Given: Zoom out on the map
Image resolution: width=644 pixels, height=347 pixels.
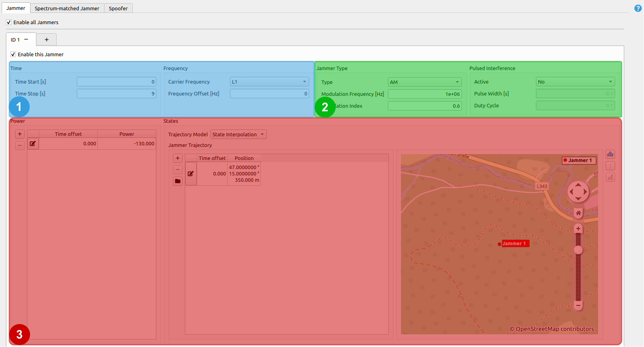Looking at the screenshot, I should click(x=578, y=305).
